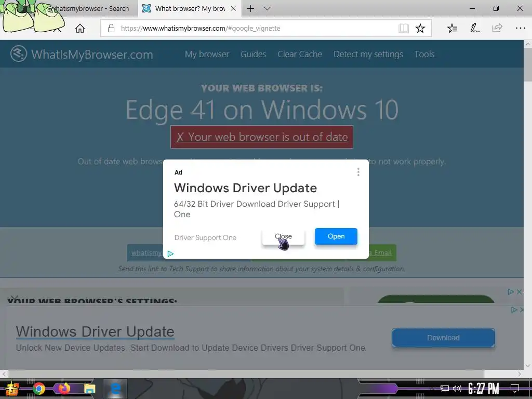The width and height of the screenshot is (532, 399).
Task: Open Edge Settings and more menu
Action: pos(520,28)
